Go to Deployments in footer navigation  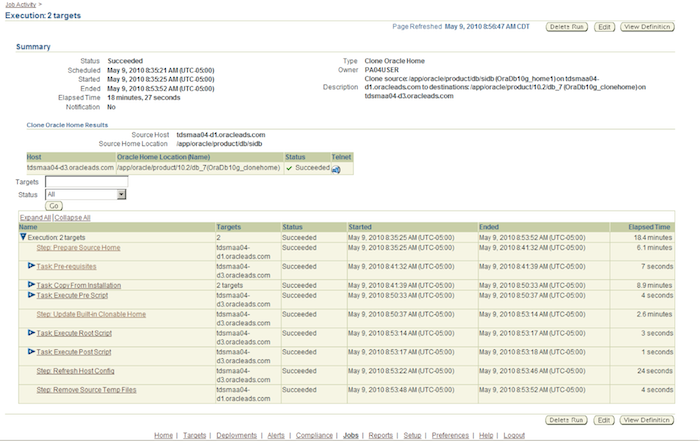(237, 435)
